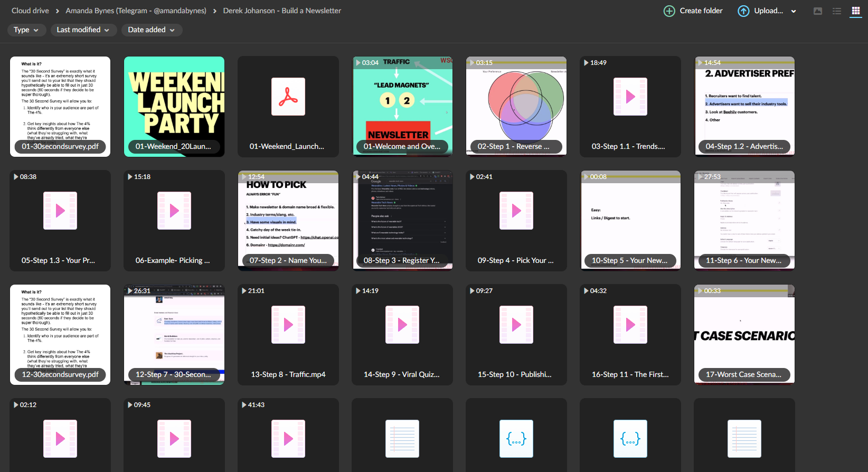Click the Create folder plus icon
This screenshot has height=472, width=868.
pos(669,11)
